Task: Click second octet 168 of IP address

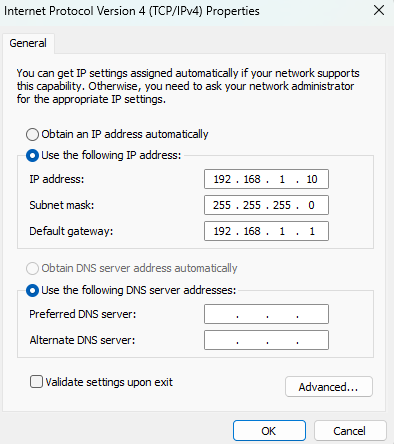Action: pos(252,179)
